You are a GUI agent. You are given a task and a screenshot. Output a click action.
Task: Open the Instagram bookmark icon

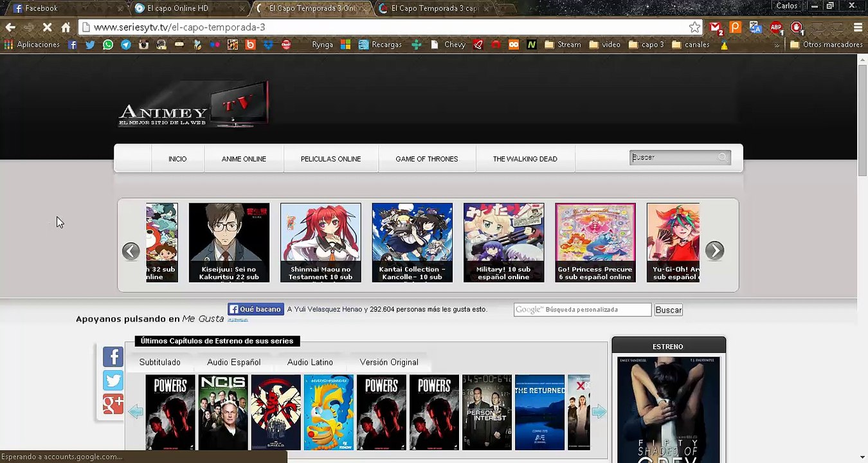tap(143, 45)
